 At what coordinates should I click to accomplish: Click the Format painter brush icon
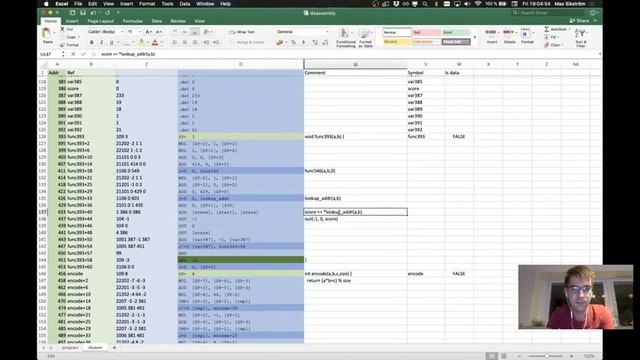point(62,44)
